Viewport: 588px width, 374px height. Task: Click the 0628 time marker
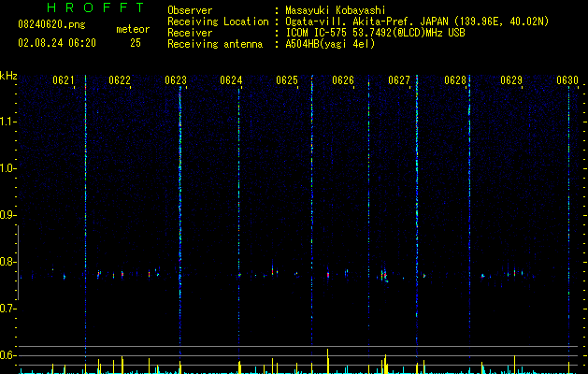455,80
